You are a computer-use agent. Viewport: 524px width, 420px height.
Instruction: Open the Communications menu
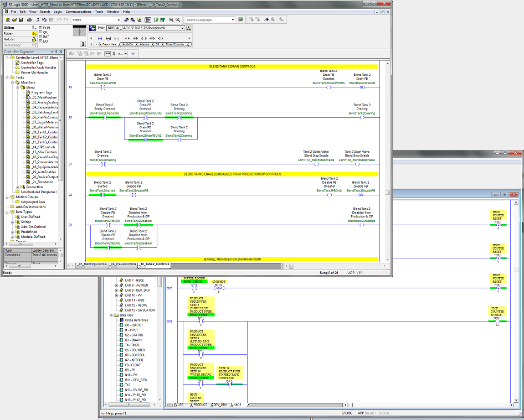coord(79,12)
